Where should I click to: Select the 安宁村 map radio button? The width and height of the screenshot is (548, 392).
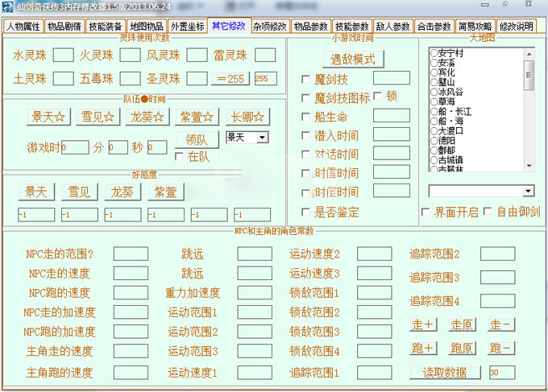pos(434,54)
